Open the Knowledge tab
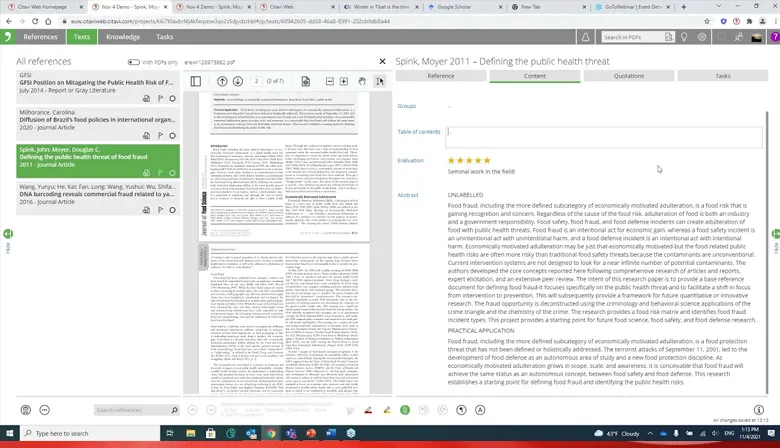The width and height of the screenshot is (780, 448). [123, 37]
